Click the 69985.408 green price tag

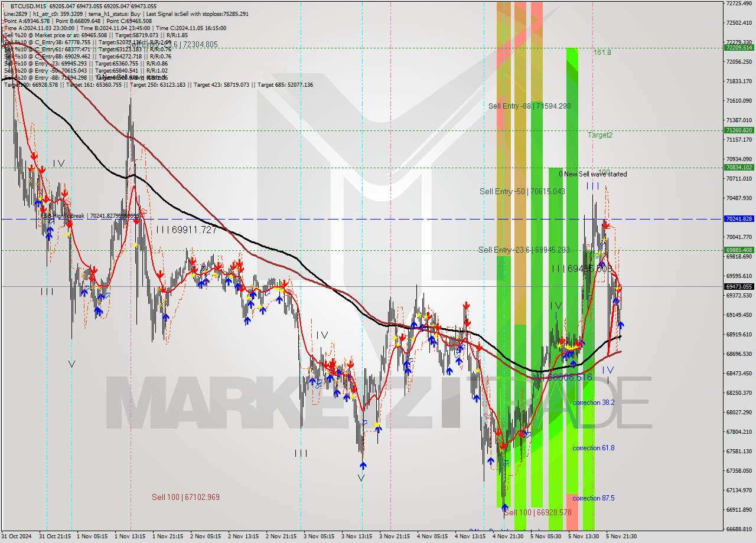(x=738, y=250)
